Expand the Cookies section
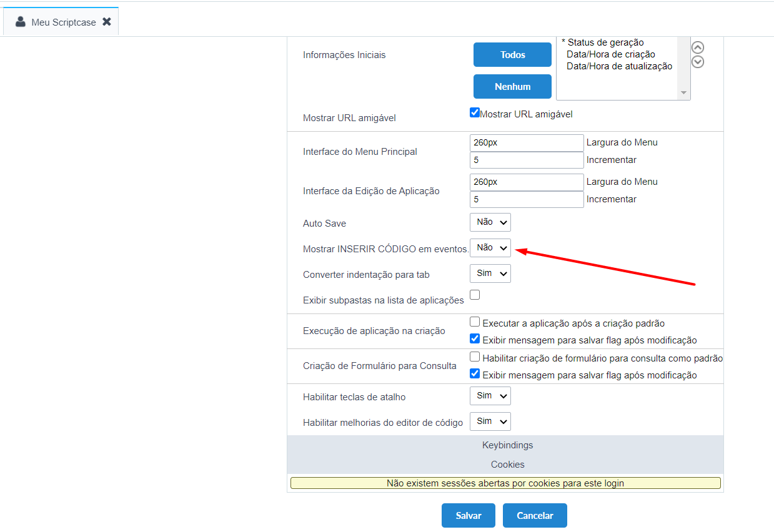Viewport: 774px width, 532px height. click(x=507, y=465)
